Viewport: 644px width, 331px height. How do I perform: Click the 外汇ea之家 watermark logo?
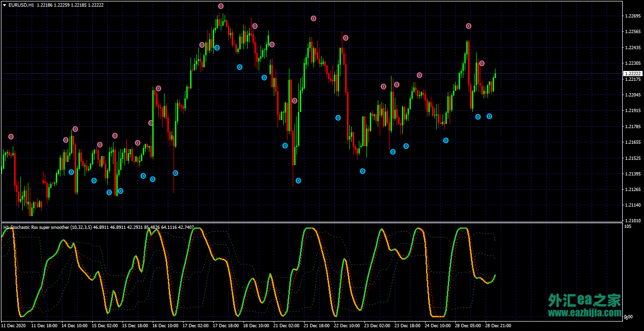[x=584, y=301]
